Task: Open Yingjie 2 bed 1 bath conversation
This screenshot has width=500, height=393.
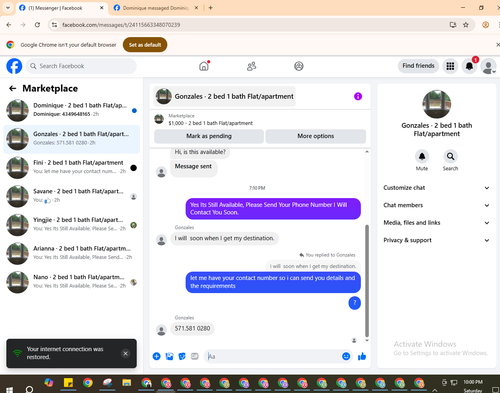Action: 71,225
